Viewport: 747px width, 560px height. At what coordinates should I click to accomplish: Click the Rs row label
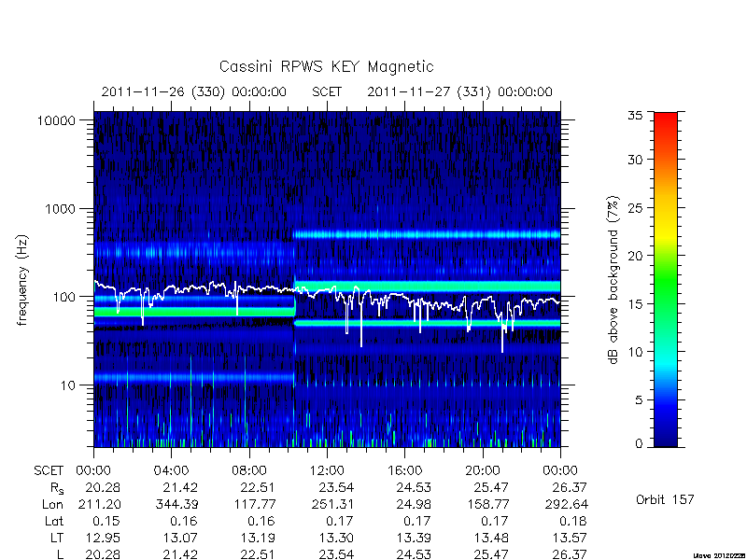click(x=57, y=488)
